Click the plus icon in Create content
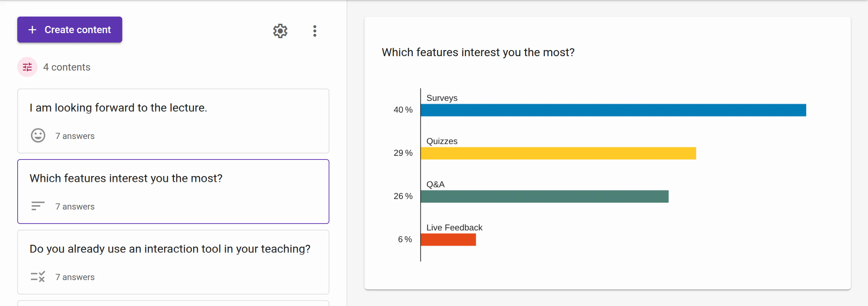868x306 pixels. tap(32, 30)
